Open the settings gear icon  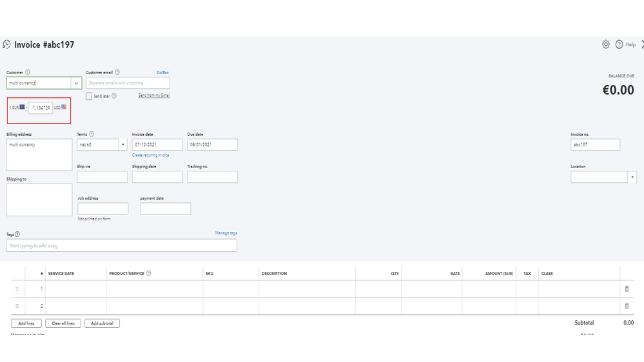pos(606,44)
